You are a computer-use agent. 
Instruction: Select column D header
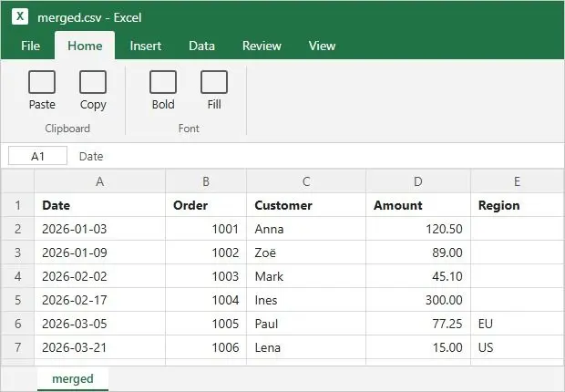coord(418,181)
